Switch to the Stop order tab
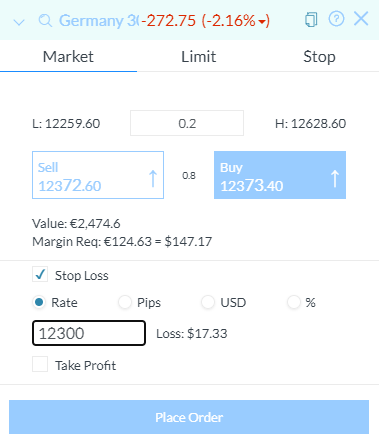Viewport: 379px width, 440px height. [319, 56]
